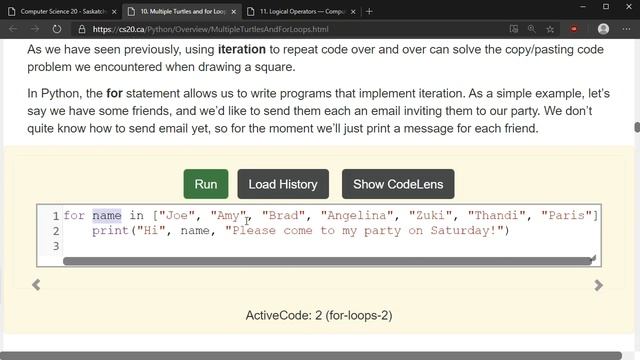Click the zoom magnifier icon

pyautogui.click(x=531, y=29)
